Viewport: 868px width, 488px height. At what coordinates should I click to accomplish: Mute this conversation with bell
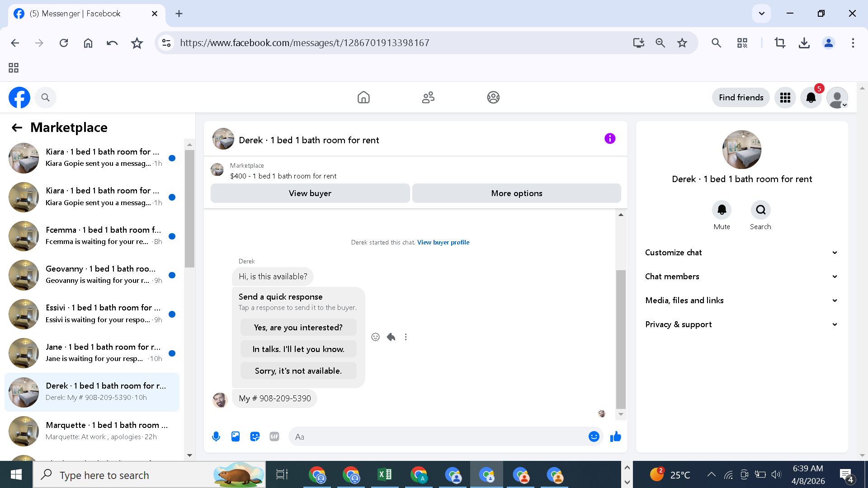[722, 210]
